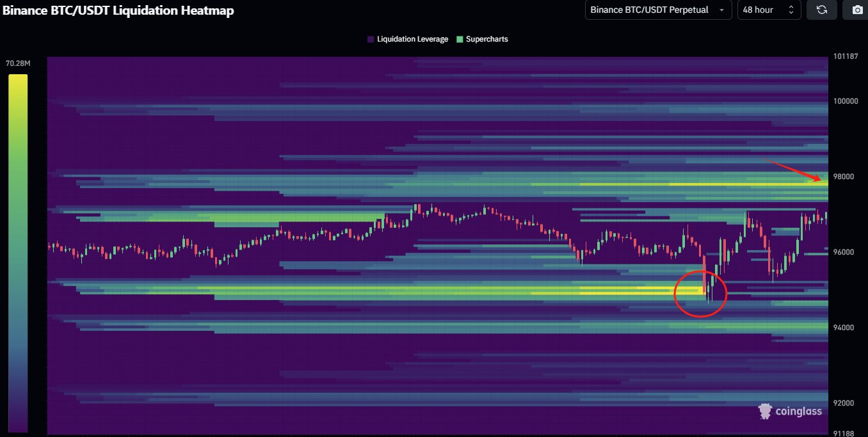
Task: Click the 92000 price axis label
Action: [x=842, y=403]
